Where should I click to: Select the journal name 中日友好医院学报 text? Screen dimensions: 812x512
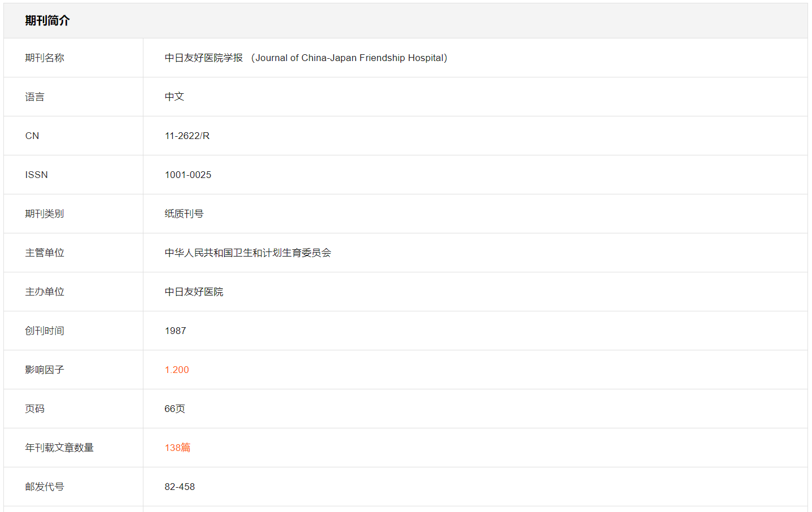pyautogui.click(x=204, y=58)
